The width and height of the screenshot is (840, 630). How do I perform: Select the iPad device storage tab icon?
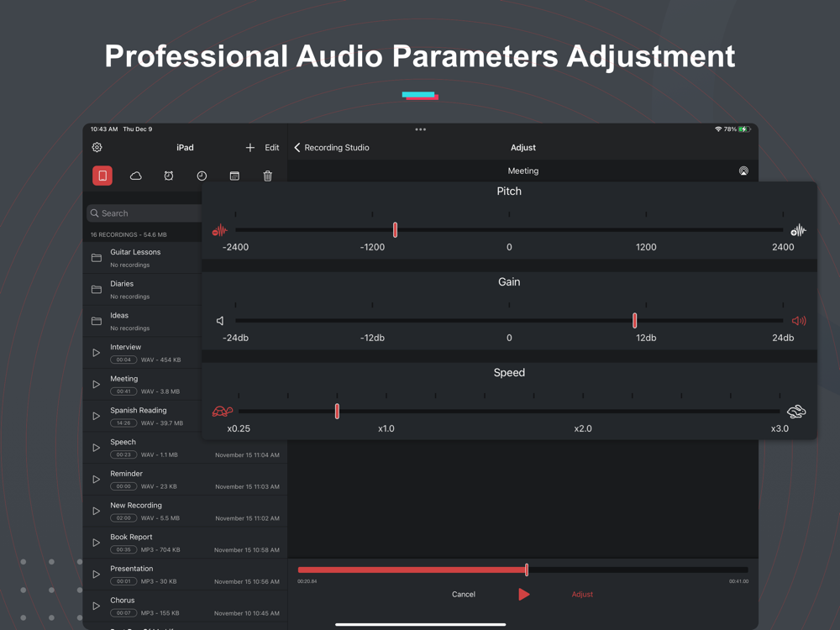click(102, 176)
